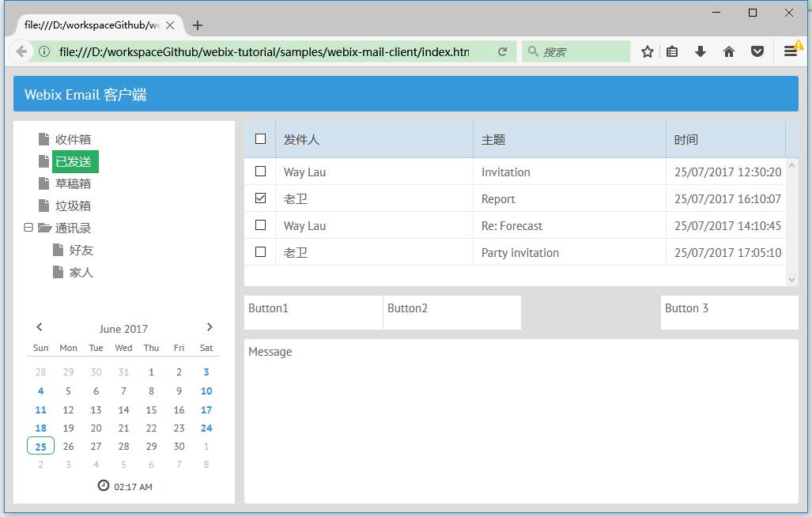Screen dimensions: 812x517
Task: Open the bookmarks list icon
Action: (672, 51)
